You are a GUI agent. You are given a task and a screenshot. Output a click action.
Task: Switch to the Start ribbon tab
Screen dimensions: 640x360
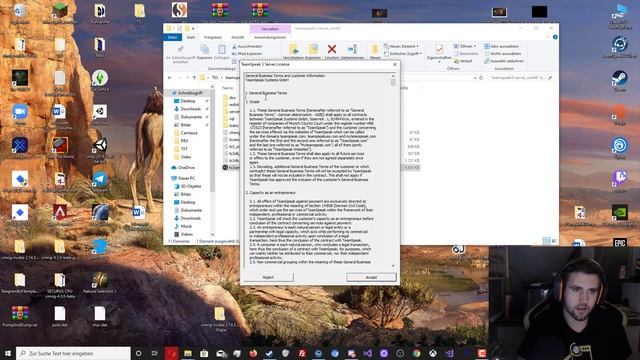tap(191, 37)
